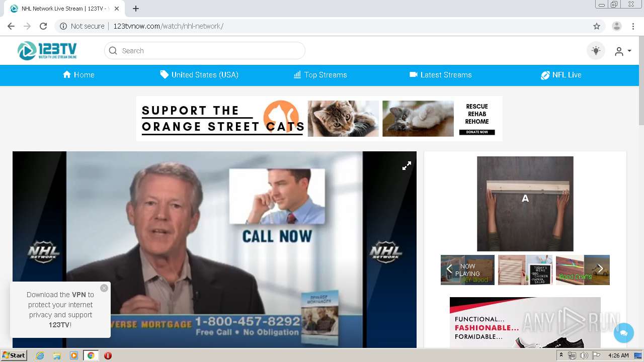Open the Windows Start menu
This screenshot has height=362, width=644.
(14, 355)
